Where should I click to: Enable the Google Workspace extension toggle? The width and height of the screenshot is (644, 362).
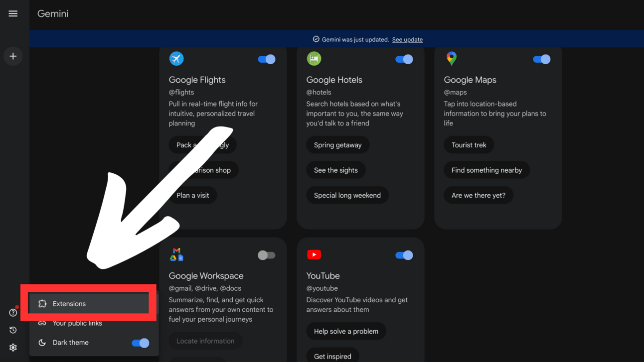[x=267, y=255]
